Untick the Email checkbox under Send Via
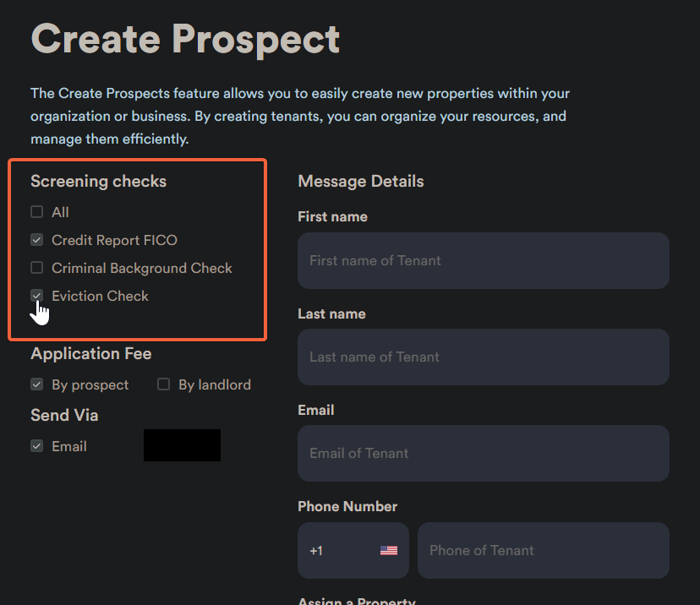The image size is (700, 605). [x=36, y=446]
